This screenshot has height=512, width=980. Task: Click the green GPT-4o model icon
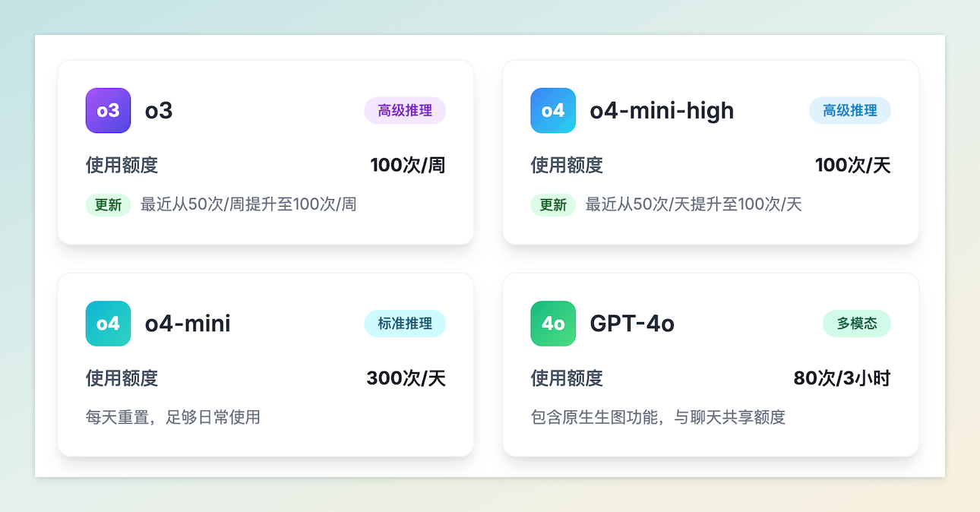tap(553, 324)
